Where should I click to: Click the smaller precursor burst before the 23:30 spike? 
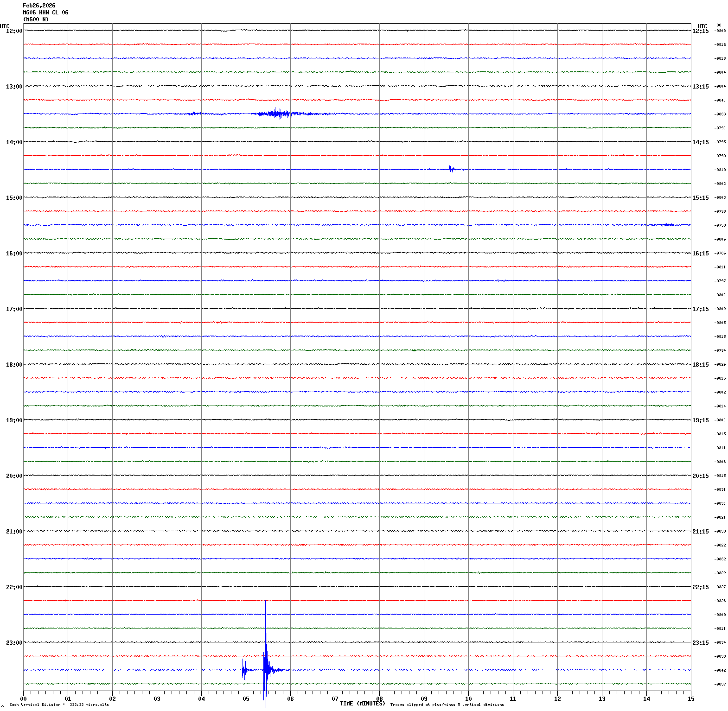(x=244, y=669)
